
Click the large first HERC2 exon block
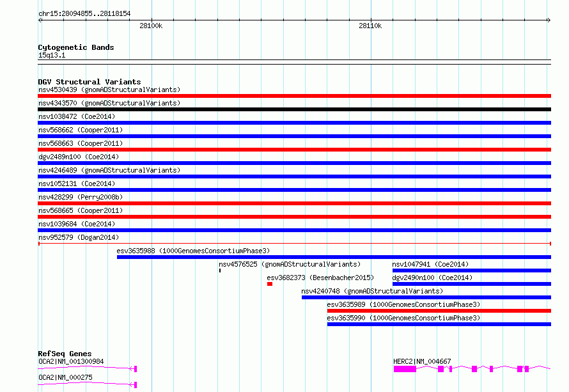tap(405, 369)
